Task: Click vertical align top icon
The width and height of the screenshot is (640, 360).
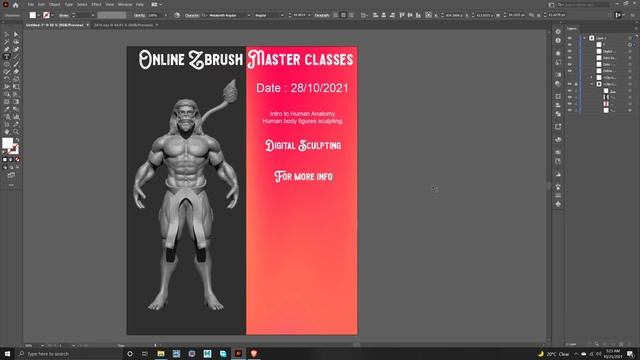Action: point(402,15)
